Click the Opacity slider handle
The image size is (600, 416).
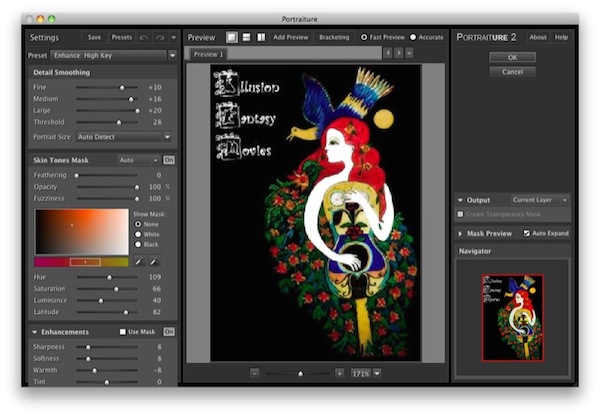[137, 187]
